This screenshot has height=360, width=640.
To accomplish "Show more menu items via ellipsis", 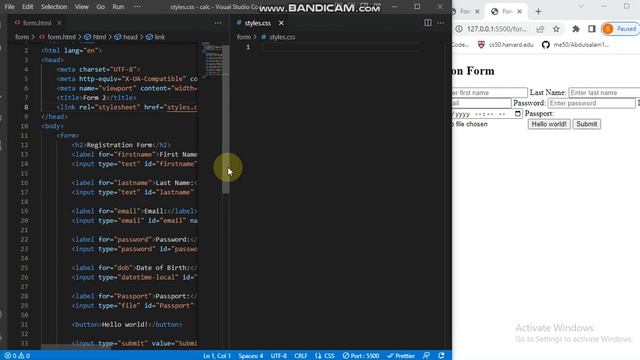I will pyautogui.click(x=137, y=7).
